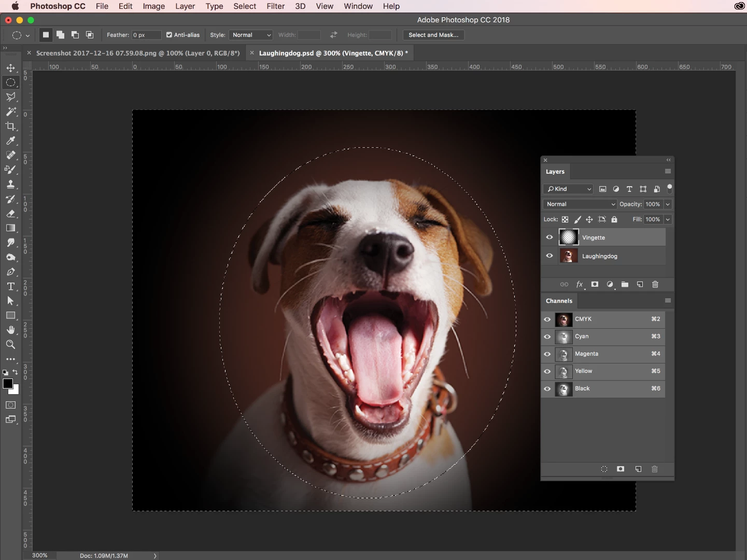
Task: Select the Hand tool
Action: pos(10,330)
